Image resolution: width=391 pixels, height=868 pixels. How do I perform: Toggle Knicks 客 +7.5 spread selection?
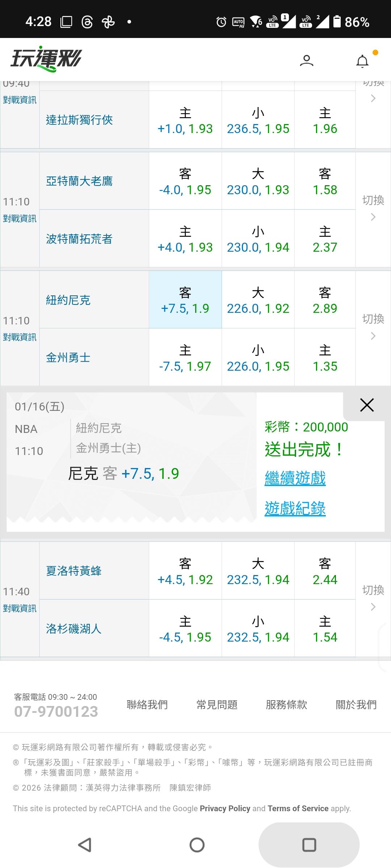click(185, 300)
